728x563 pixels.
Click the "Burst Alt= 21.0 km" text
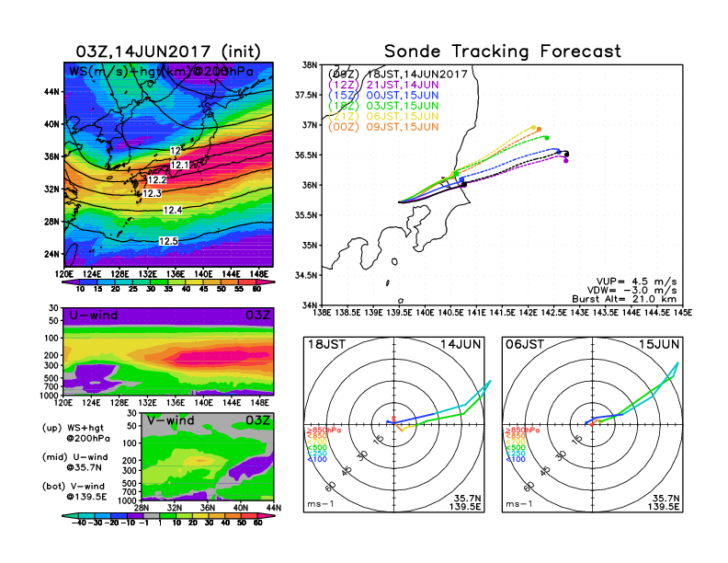tap(624, 299)
